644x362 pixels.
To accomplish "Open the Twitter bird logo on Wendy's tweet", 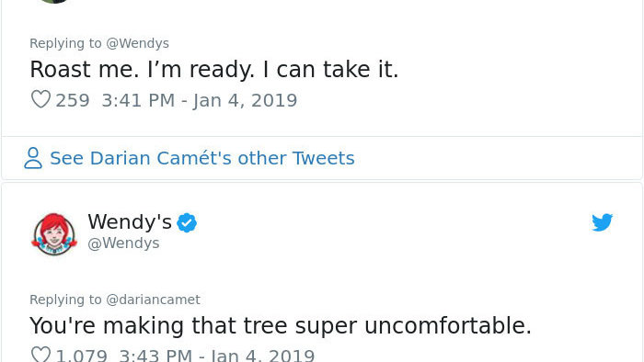I will 602,222.
